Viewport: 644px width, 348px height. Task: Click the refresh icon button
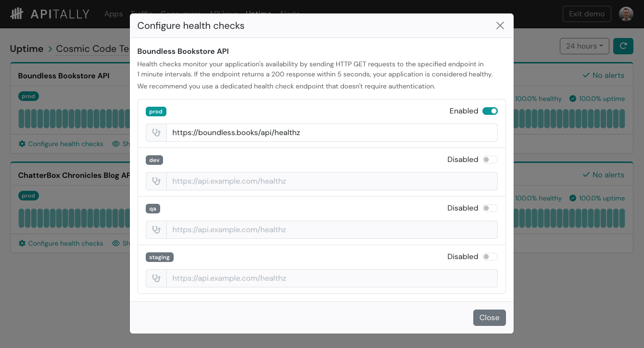pos(623,46)
